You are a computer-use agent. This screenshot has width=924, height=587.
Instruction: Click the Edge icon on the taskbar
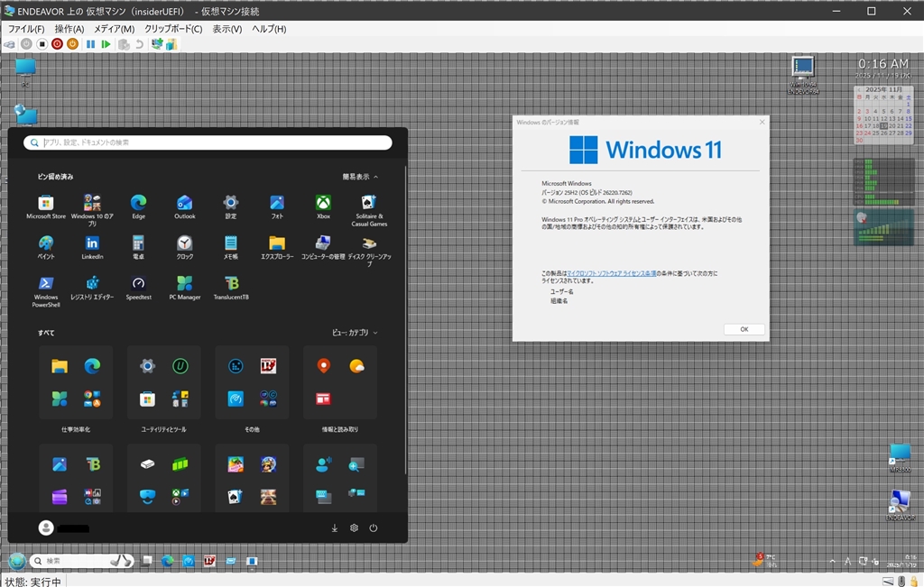168,561
